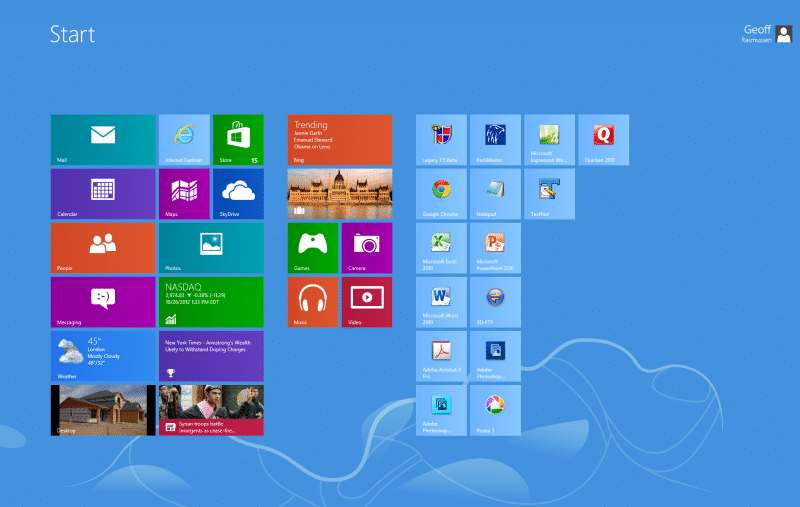
Task: Launch Adobe Acrobat X Pro
Action: 441,356
